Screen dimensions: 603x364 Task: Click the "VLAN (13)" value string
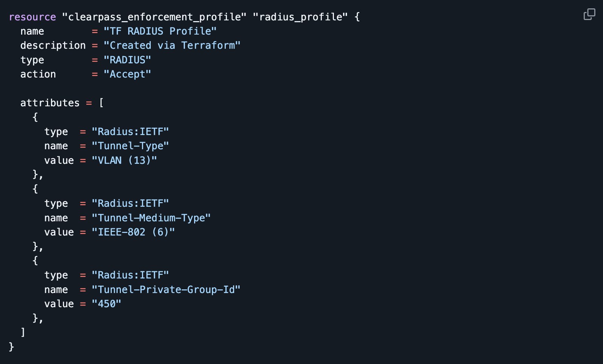(x=124, y=160)
